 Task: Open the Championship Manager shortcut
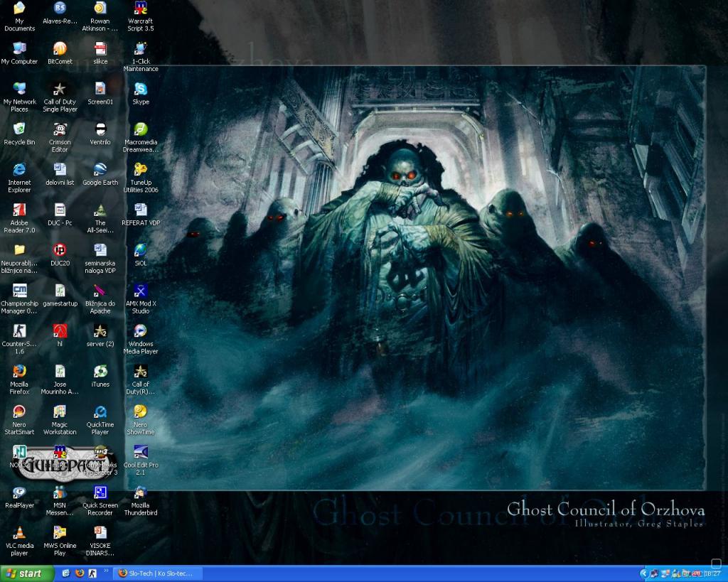(19, 299)
